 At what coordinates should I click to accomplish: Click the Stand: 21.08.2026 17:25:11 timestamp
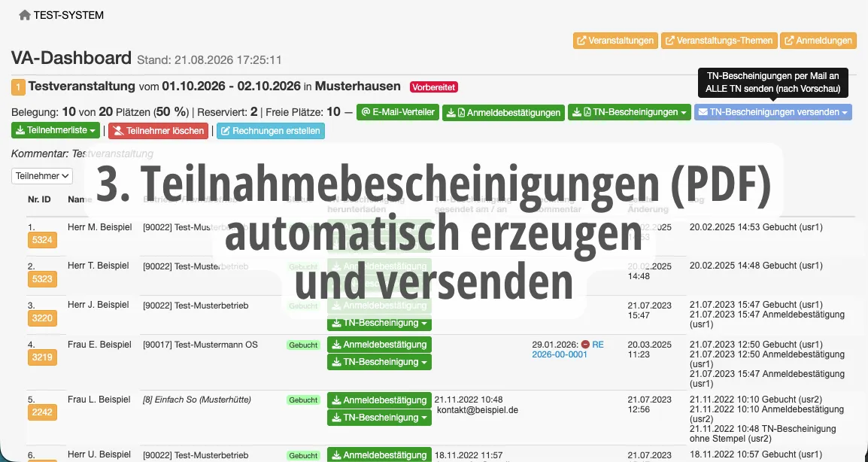(x=210, y=59)
